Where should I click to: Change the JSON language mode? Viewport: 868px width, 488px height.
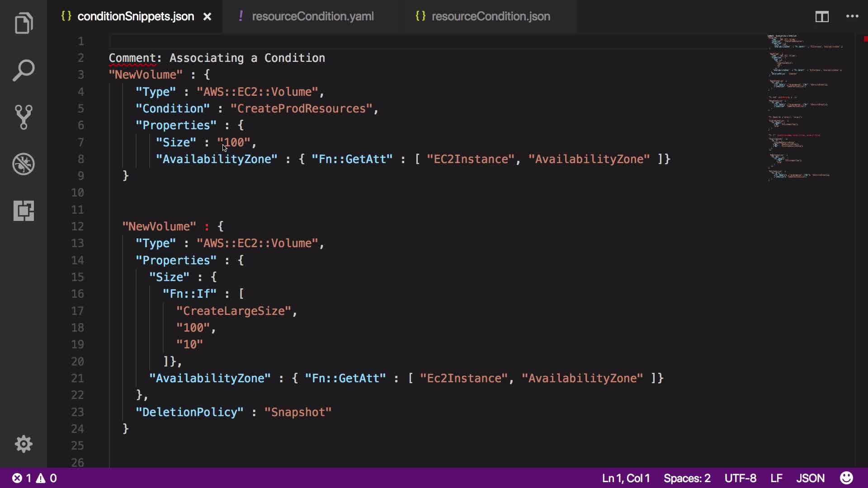(810, 478)
